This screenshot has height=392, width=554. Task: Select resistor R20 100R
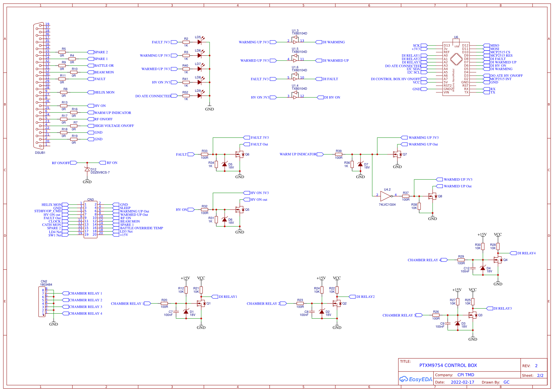tap(164, 303)
